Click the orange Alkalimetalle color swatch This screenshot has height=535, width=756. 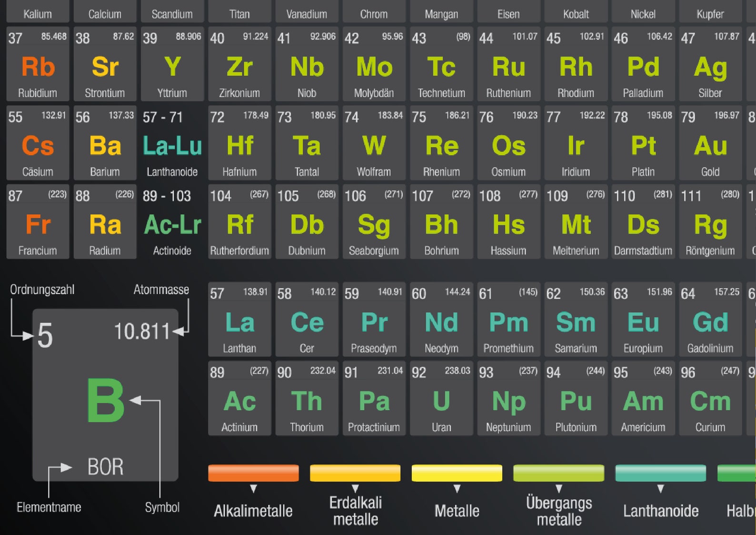click(x=253, y=473)
